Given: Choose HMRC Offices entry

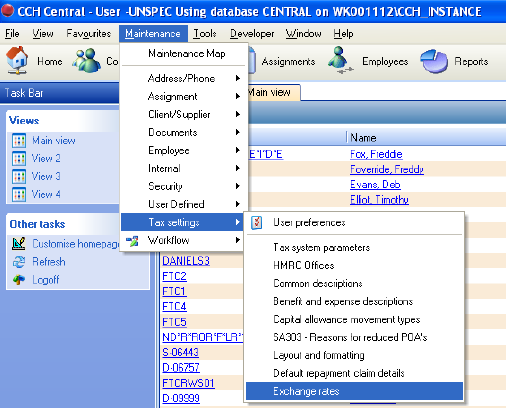Looking at the screenshot, I should tap(354, 265).
